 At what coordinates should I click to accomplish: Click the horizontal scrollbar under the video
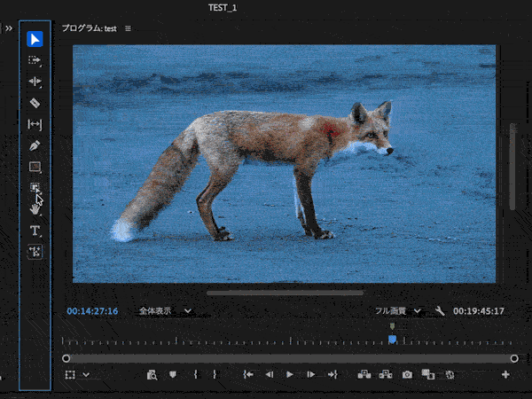(x=285, y=293)
